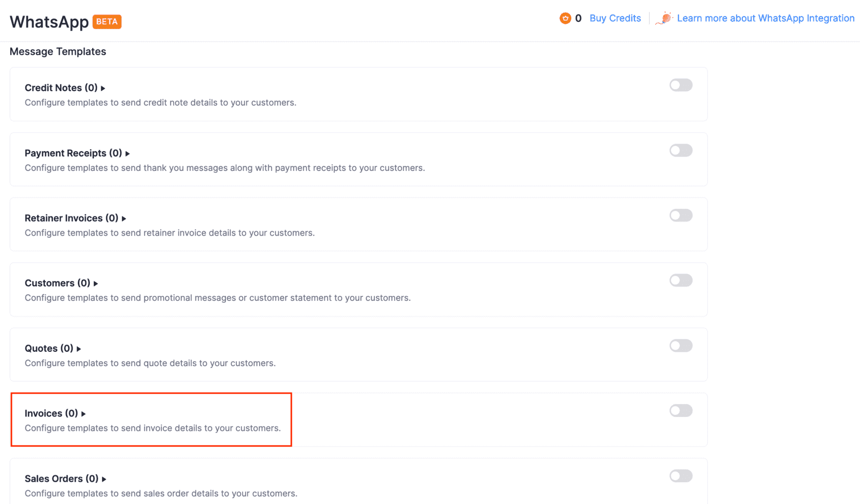Open the Buy Credits link
The image size is (860, 504).
click(615, 19)
